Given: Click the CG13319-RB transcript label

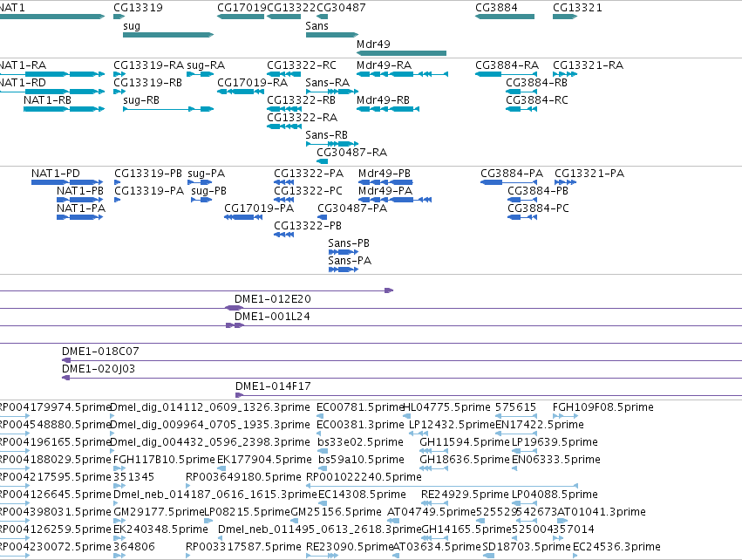Looking at the screenshot, I should click(147, 82).
